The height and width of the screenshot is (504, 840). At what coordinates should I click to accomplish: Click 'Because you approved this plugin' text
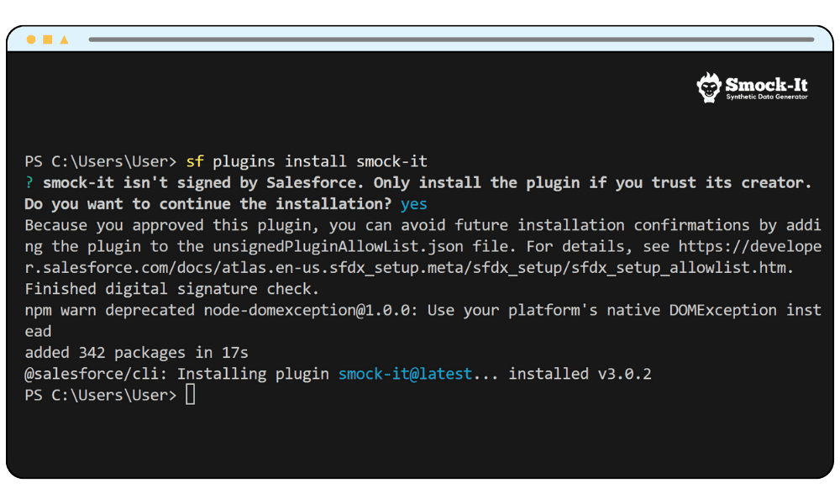(168, 225)
